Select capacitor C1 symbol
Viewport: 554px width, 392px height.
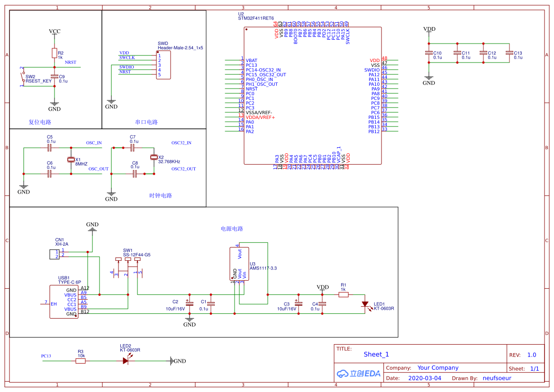pos(211,304)
